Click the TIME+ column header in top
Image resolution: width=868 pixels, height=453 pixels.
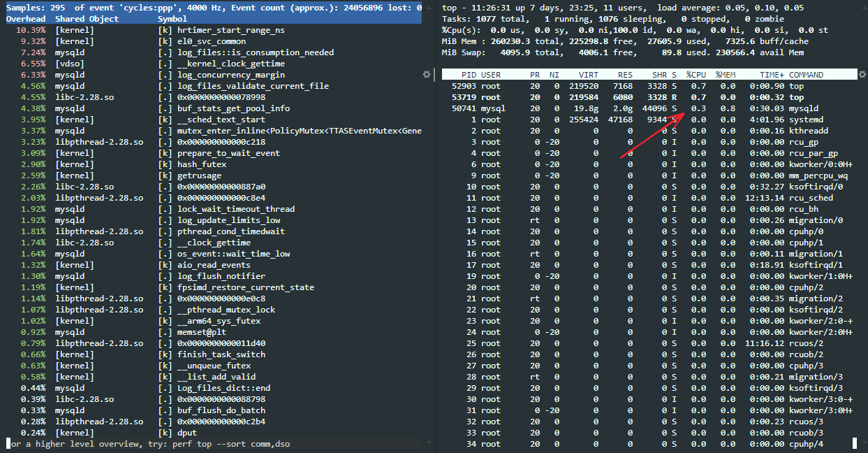(772, 75)
